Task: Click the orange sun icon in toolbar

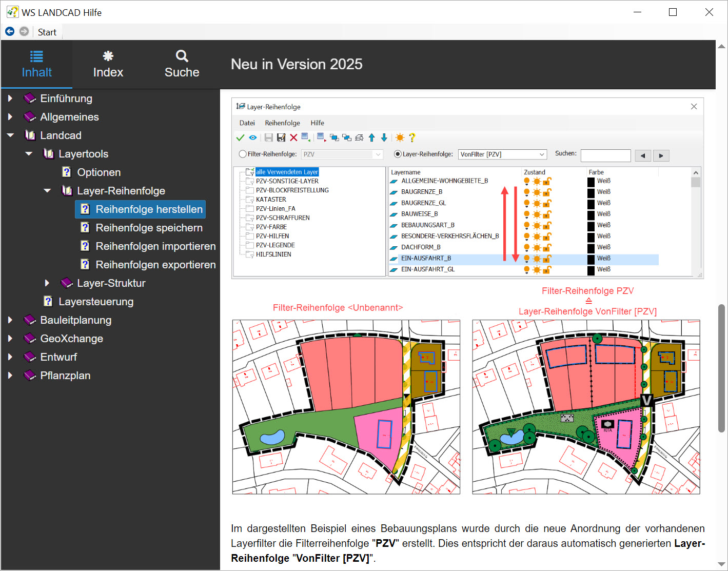Action: [x=400, y=137]
